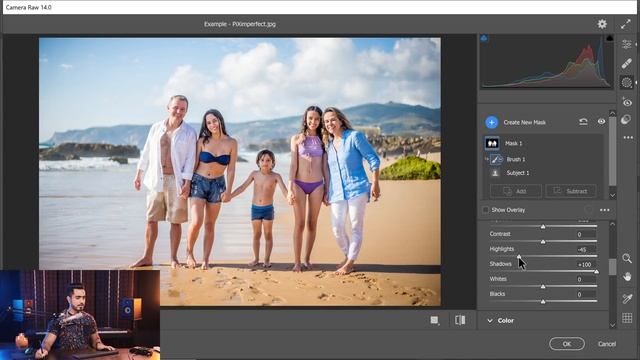Click the Subtract from mask button
This screenshot has width=640, height=360.
pyautogui.click(x=571, y=191)
